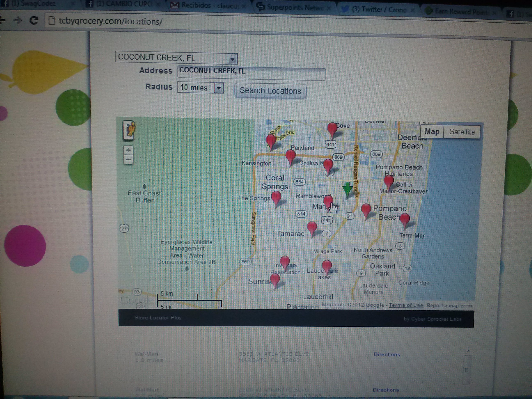Zoom out with the map minus button
This screenshot has width=532, height=399.
[128, 159]
